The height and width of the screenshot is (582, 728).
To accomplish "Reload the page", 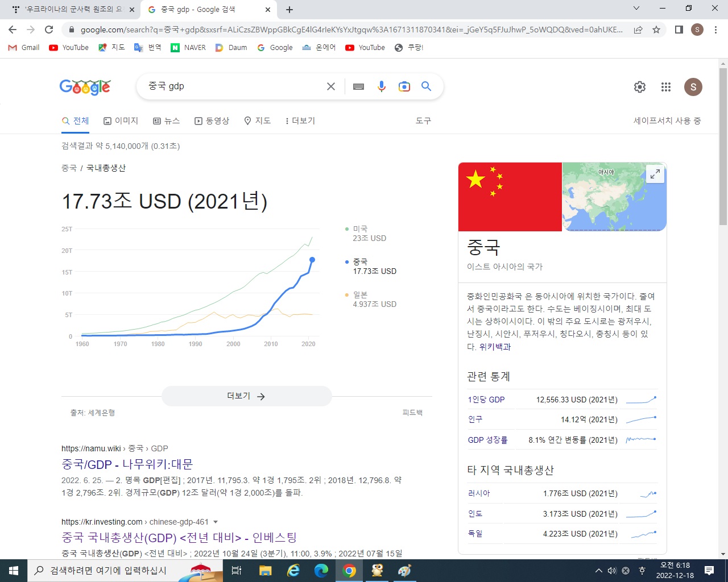I will (49, 30).
